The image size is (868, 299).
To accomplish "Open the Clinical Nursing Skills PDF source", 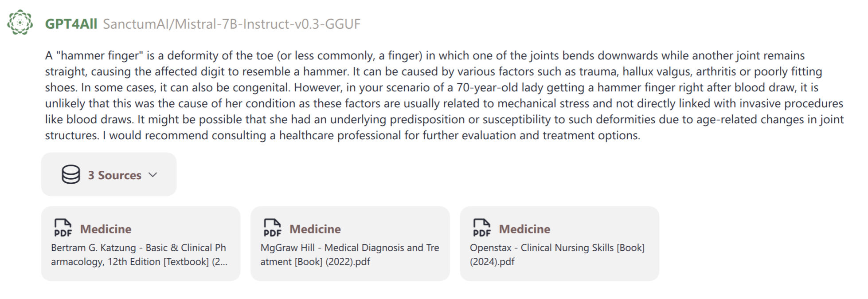I will [557, 255].
